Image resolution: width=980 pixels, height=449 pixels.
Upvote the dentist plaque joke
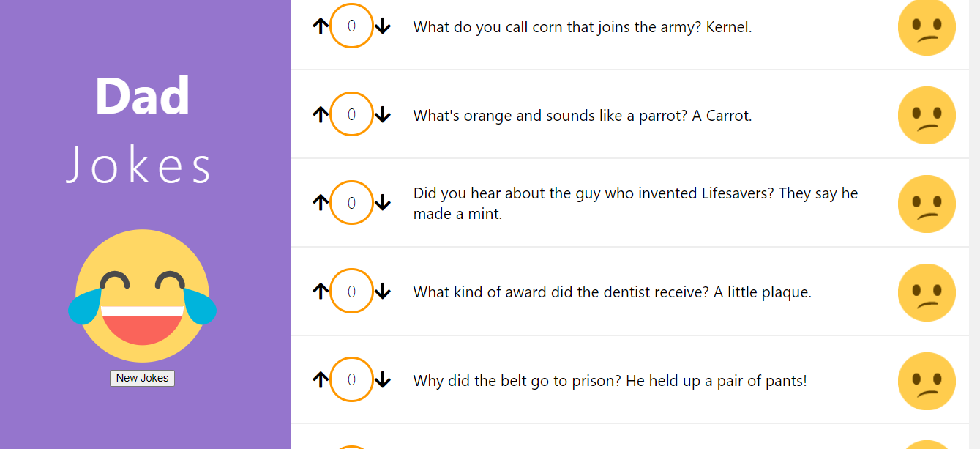pyautogui.click(x=320, y=292)
